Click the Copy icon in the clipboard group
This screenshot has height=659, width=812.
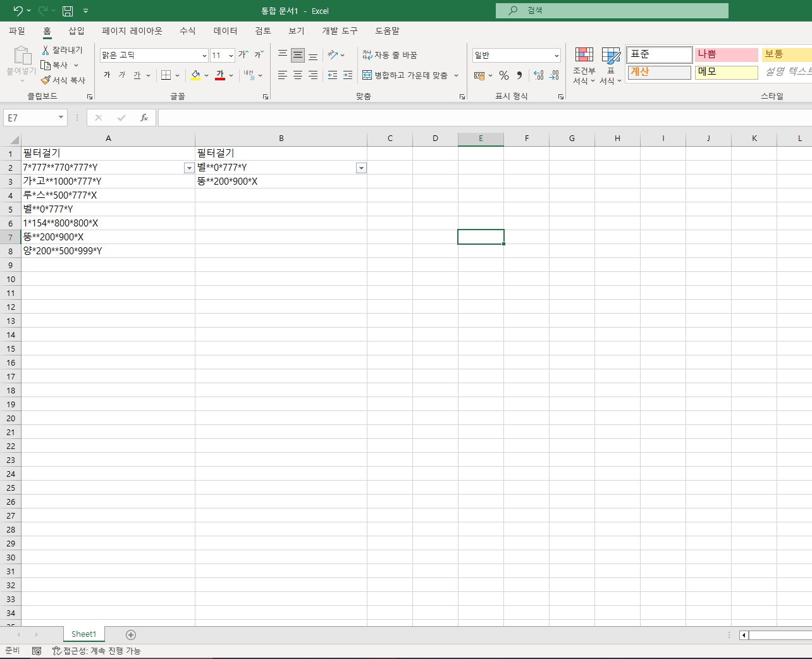click(x=46, y=65)
